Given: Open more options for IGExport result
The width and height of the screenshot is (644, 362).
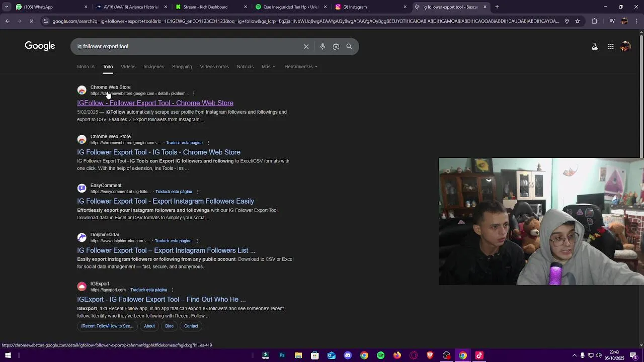Looking at the screenshot, I should pos(173,290).
